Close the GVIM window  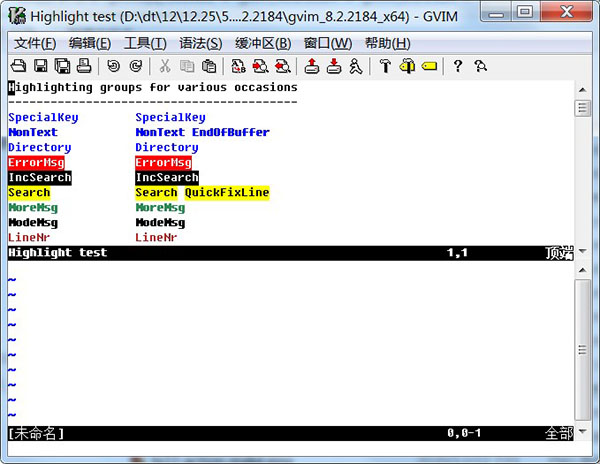coord(566,13)
